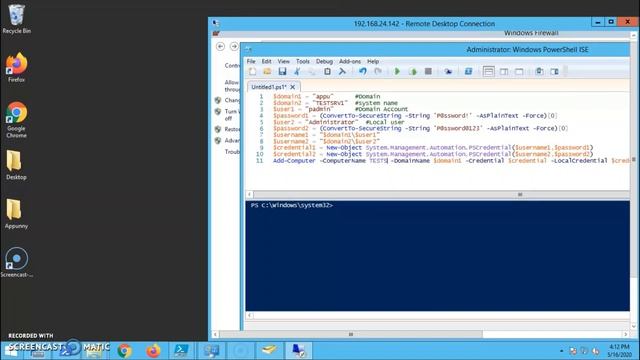Click the Remote Desktop Connection taskbar icon

tap(298, 351)
